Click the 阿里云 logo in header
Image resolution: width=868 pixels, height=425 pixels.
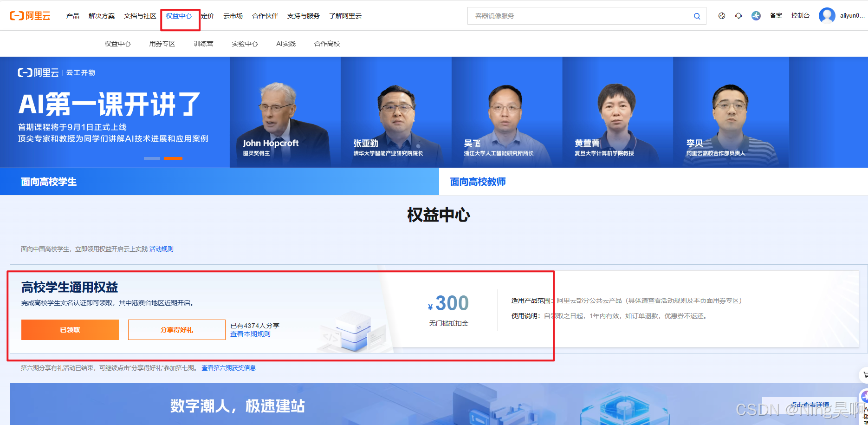click(x=30, y=16)
